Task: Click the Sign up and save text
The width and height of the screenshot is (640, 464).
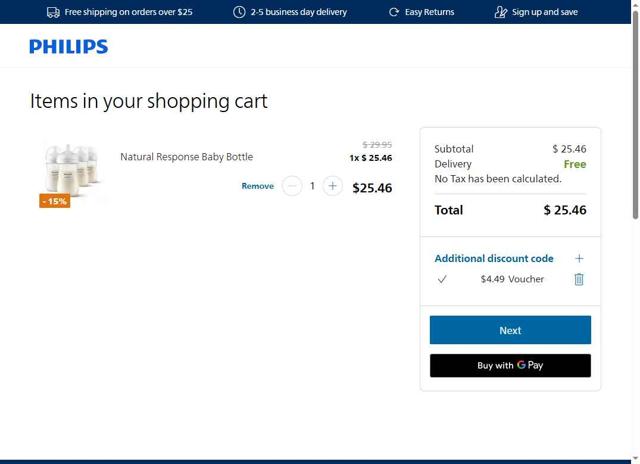Action: point(544,12)
